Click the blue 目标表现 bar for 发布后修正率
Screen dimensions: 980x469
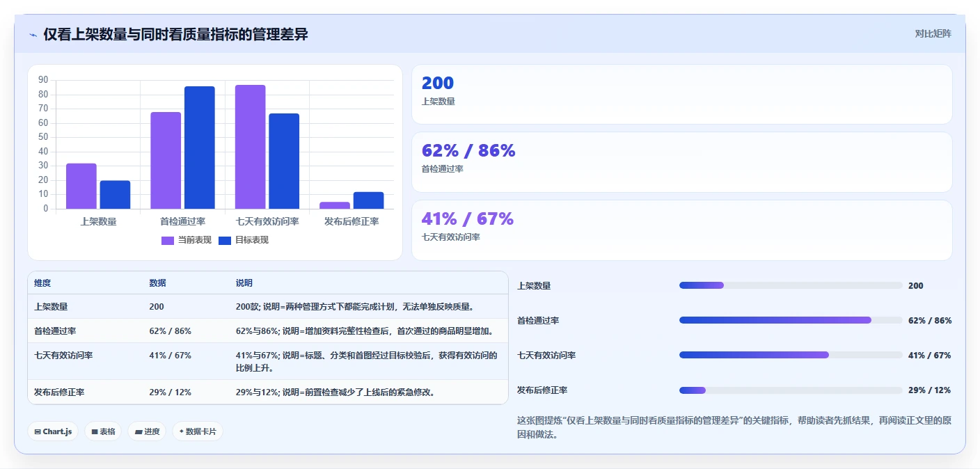pyautogui.click(x=368, y=200)
